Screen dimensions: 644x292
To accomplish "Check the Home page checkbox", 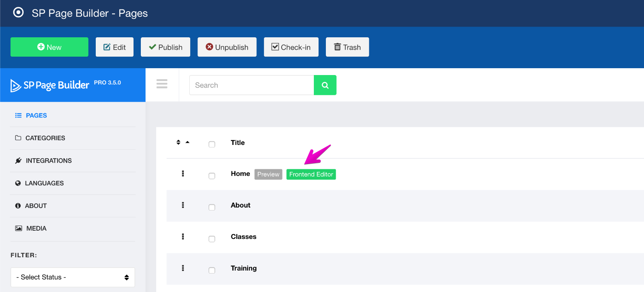I will pyautogui.click(x=212, y=176).
